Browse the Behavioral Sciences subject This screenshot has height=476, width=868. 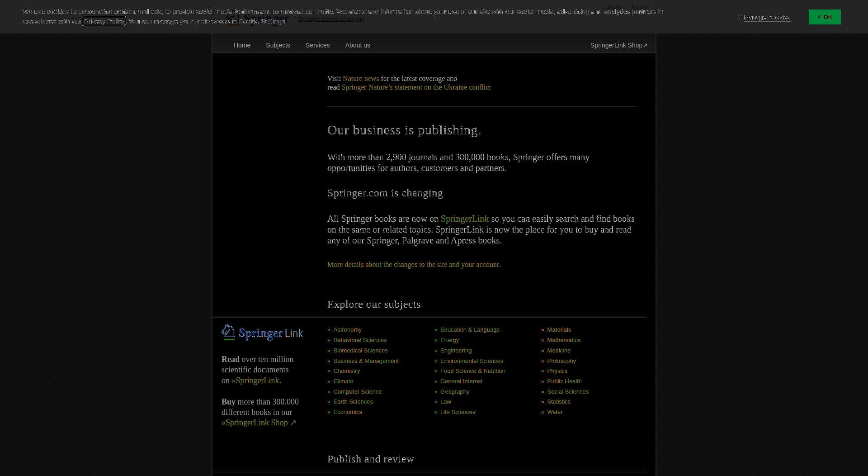360,340
